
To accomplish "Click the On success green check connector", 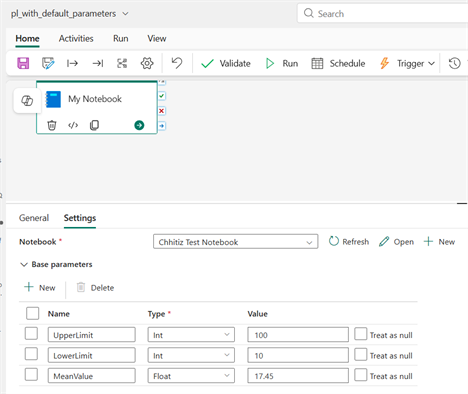I will pos(162,96).
